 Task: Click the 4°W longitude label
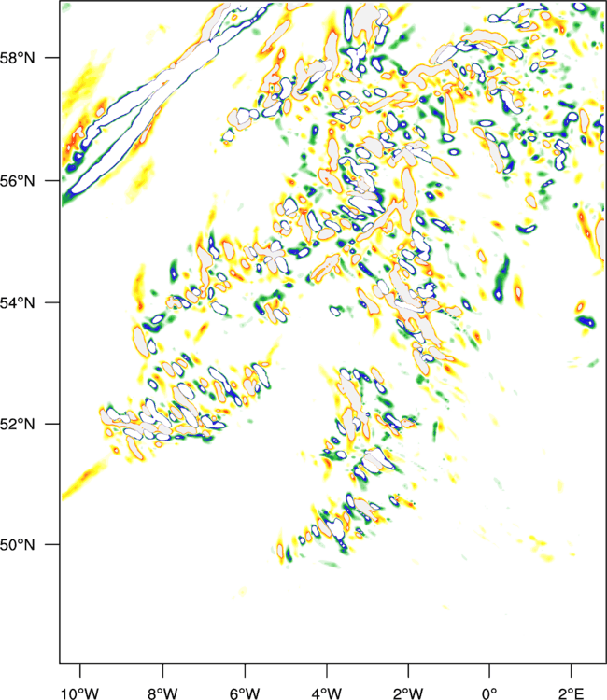327,693
